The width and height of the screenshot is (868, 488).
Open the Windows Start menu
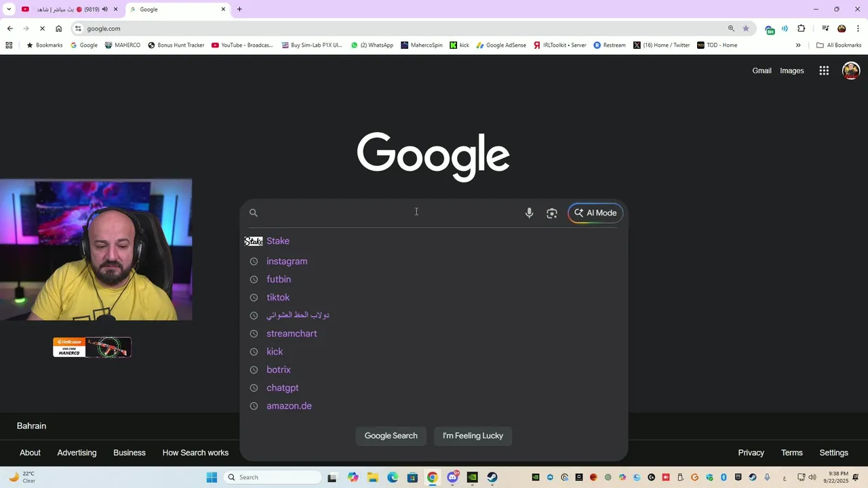tap(212, 477)
